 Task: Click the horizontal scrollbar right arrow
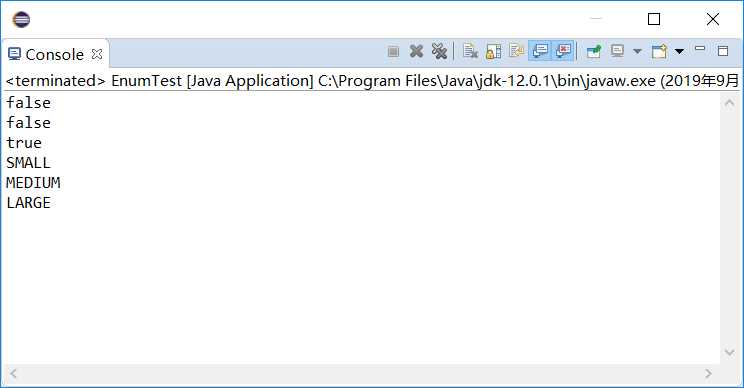[708, 374]
